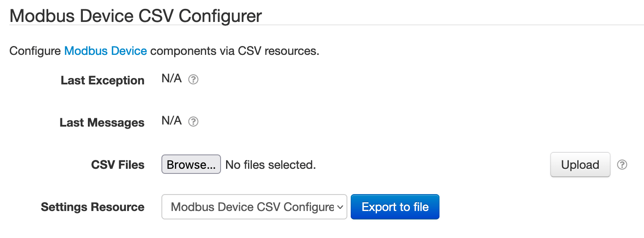Click the divider line under the page heading
Screen dimensions: 644x238
tap(321, 25)
